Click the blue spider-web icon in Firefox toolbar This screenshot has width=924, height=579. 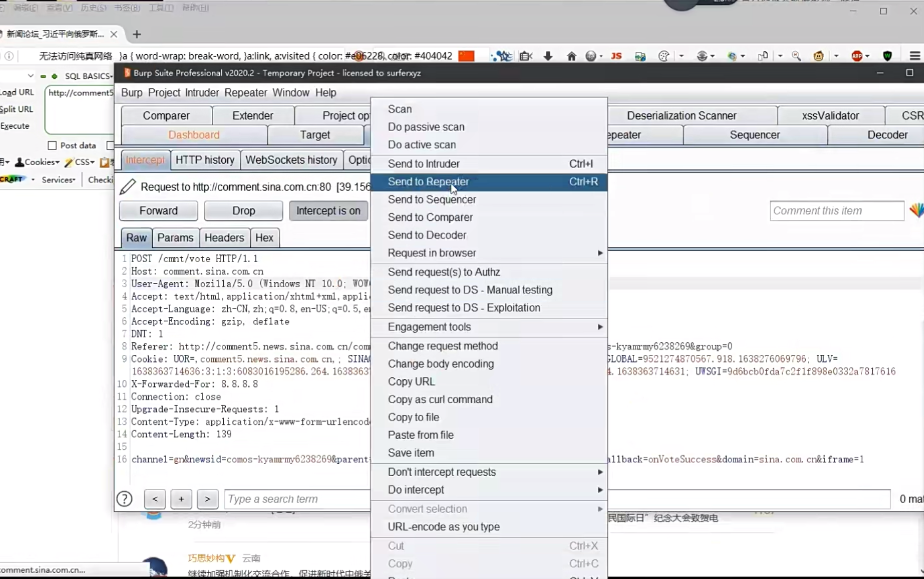[502, 56]
